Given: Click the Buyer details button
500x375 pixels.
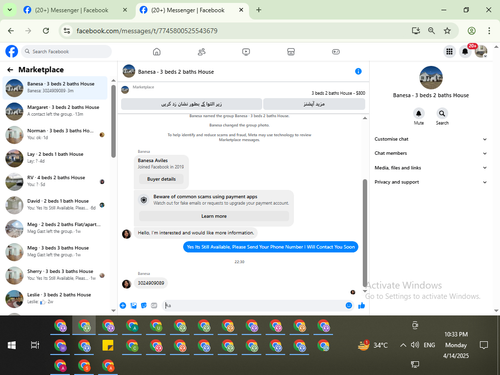Looking at the screenshot, I should pos(161,179).
